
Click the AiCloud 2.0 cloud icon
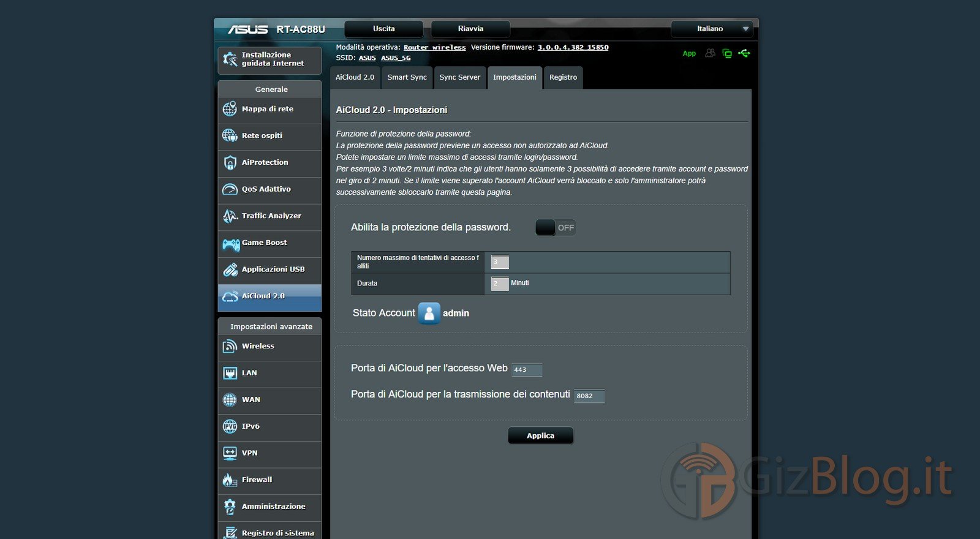point(230,296)
